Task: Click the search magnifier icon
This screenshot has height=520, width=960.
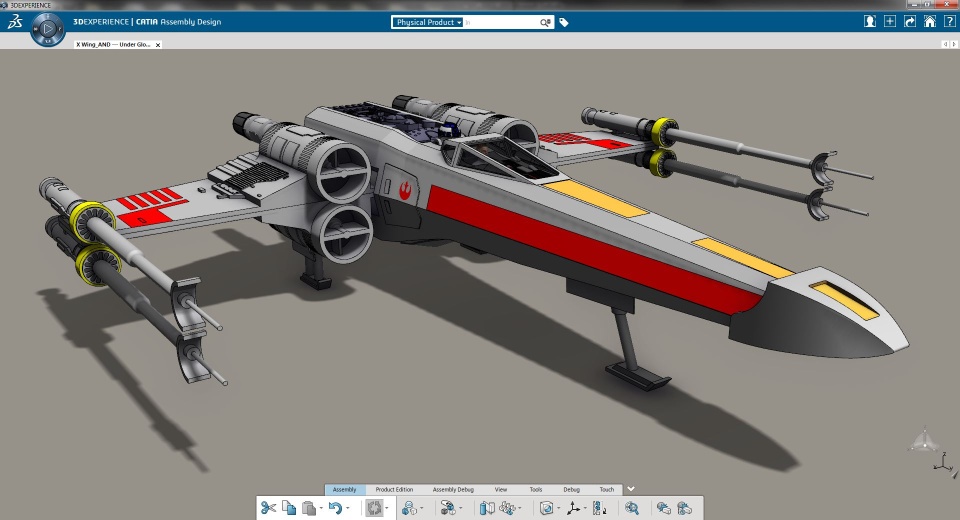Action: (x=545, y=23)
